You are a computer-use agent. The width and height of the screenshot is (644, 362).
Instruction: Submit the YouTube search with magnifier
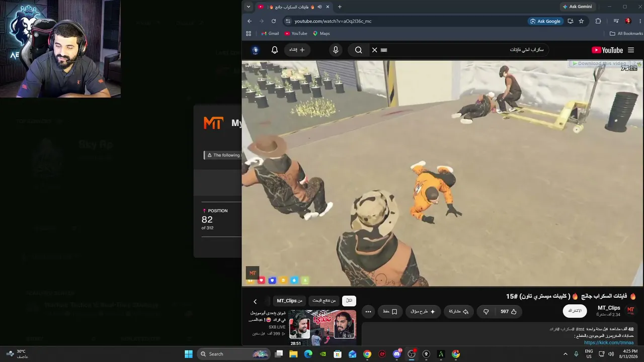pos(358,50)
